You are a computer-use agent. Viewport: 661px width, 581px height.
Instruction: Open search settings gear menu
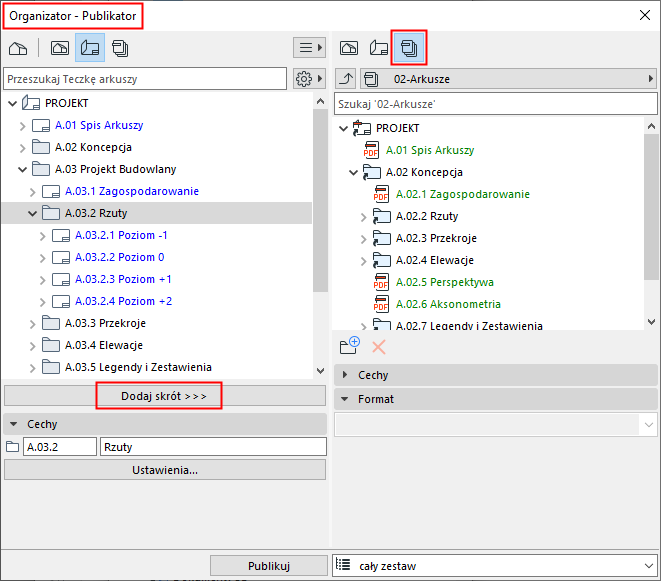pos(309,78)
